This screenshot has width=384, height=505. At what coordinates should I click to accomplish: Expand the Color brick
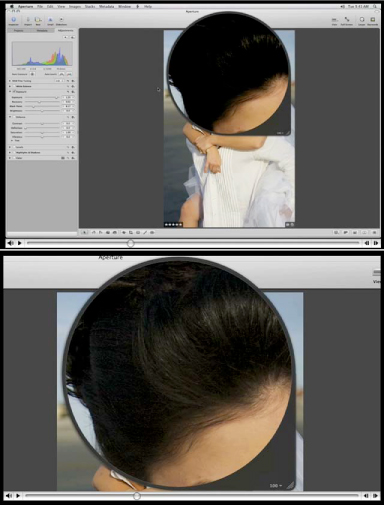coord(10,158)
